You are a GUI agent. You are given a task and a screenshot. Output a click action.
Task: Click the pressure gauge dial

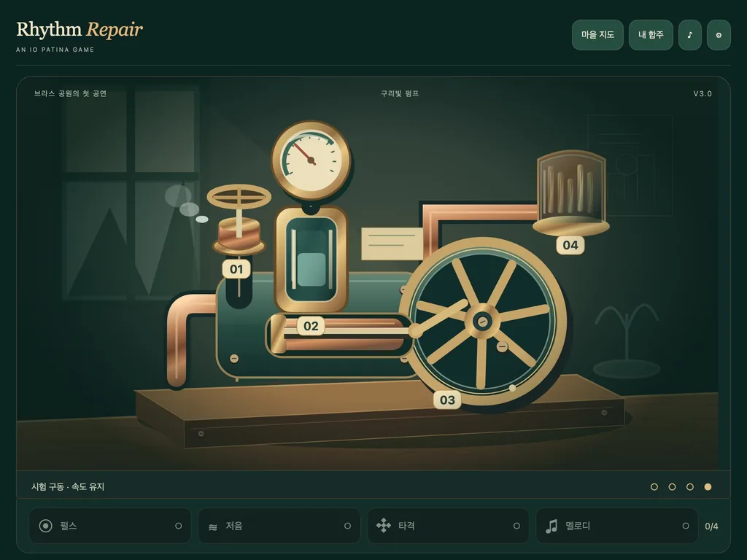(311, 160)
